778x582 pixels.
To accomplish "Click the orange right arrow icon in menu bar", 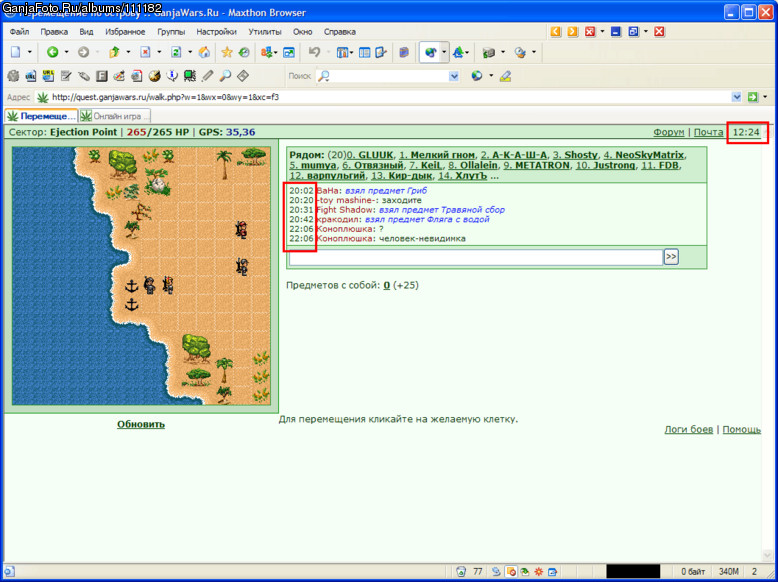I will (573, 32).
